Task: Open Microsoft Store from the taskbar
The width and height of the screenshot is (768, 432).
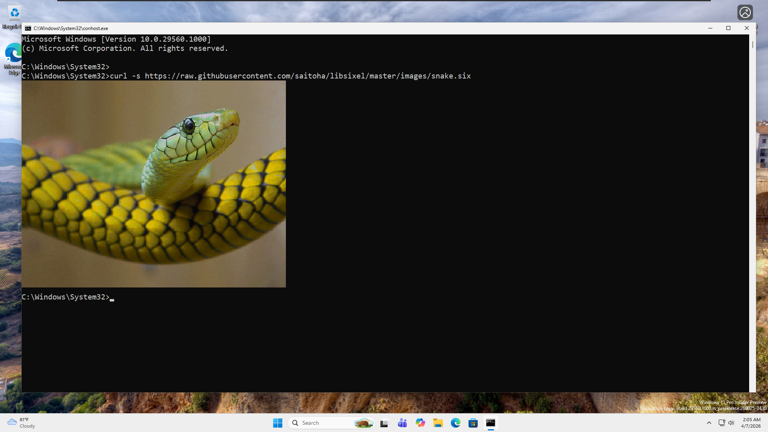Action: [x=473, y=423]
